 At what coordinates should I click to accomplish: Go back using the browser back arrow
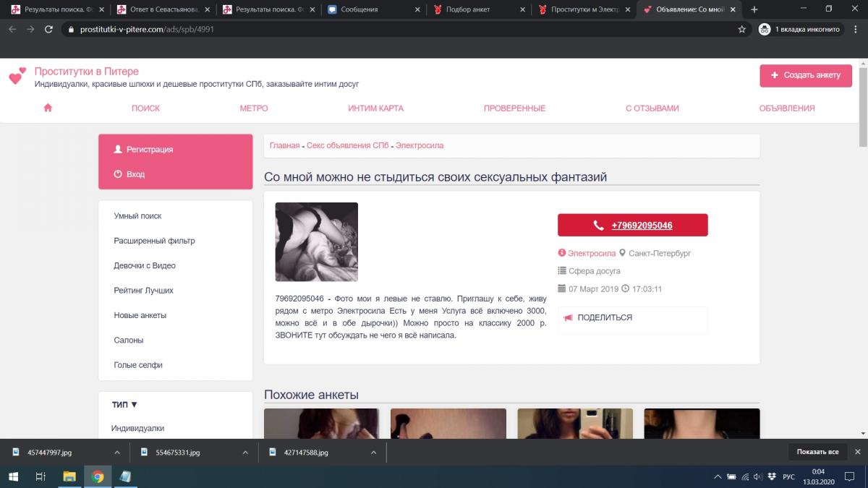[x=12, y=30]
